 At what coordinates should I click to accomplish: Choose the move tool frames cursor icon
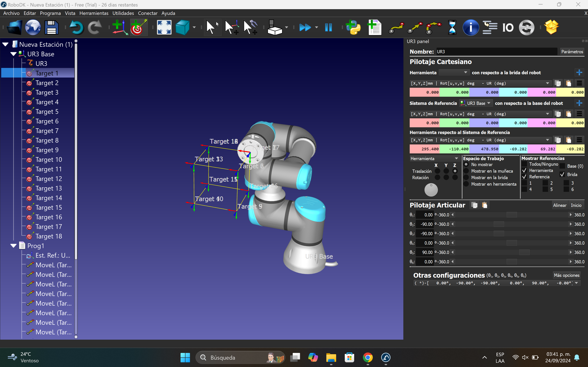pos(251,27)
